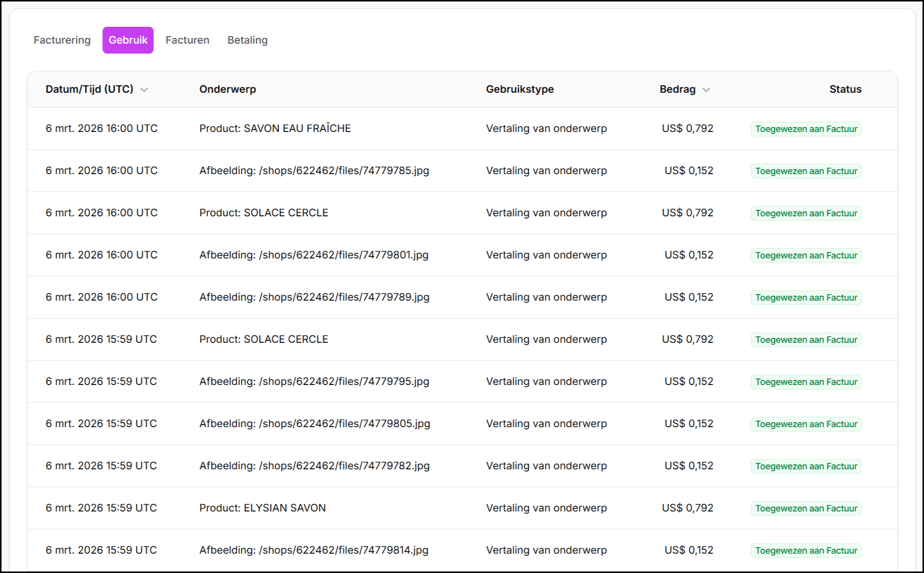
Task: Click status badge for ELYSIAN SAVON row
Action: (x=806, y=509)
